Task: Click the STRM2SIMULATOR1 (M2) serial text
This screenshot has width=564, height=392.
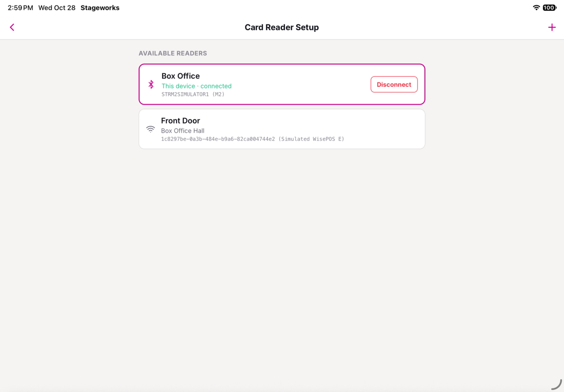Action: (x=193, y=94)
